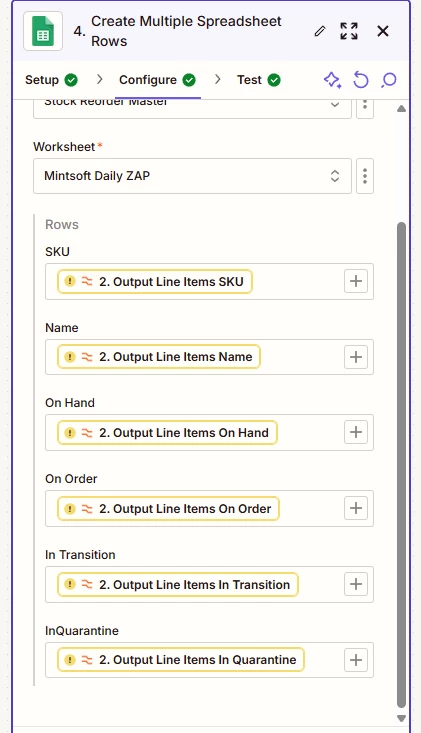Click the undo/revert arrow icon
This screenshot has width=421, height=733.
pos(360,80)
